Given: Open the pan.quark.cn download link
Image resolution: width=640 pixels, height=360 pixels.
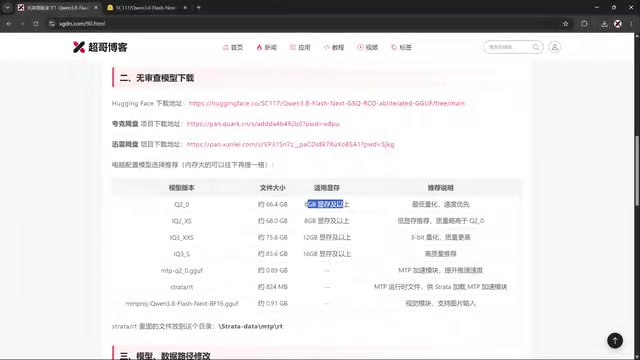Looking at the screenshot, I should pos(263,124).
